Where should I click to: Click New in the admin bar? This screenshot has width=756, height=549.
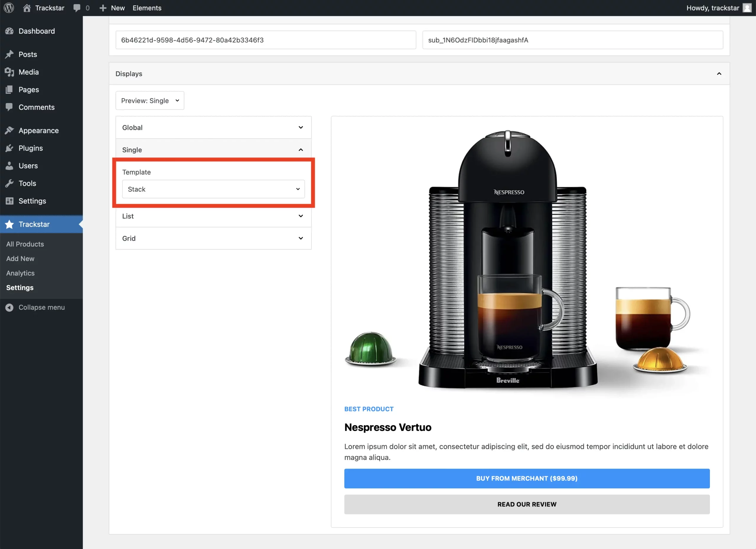tap(118, 8)
